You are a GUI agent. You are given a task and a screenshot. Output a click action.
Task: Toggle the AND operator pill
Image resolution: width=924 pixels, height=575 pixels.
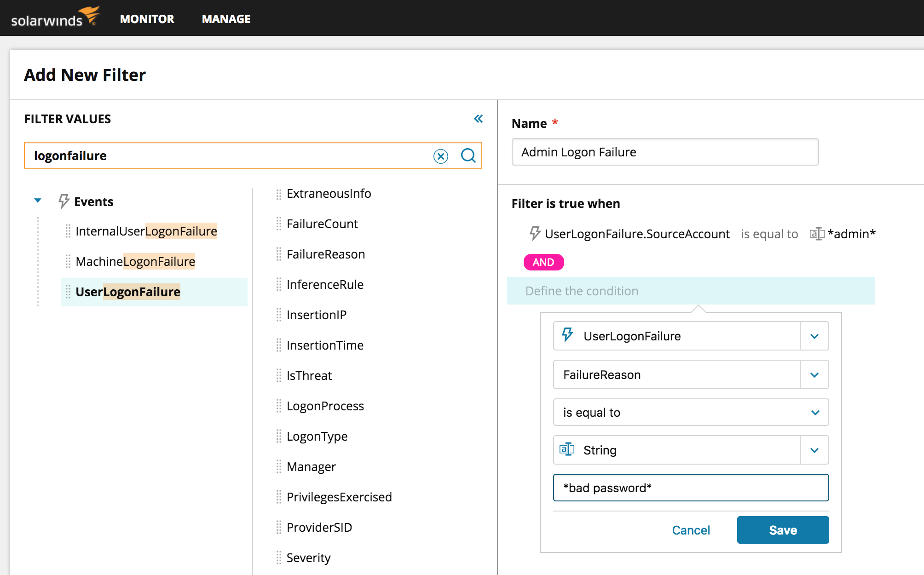[543, 262]
